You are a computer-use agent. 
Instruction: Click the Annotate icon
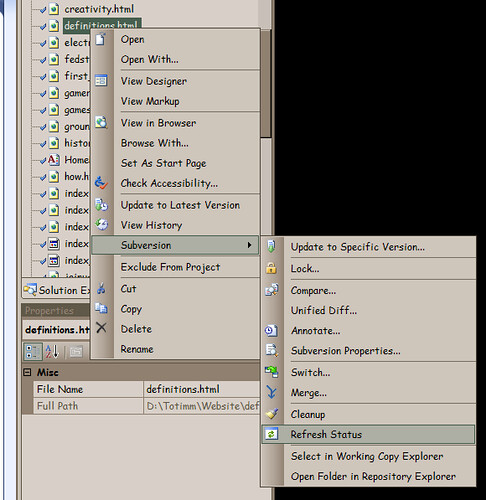(271, 330)
